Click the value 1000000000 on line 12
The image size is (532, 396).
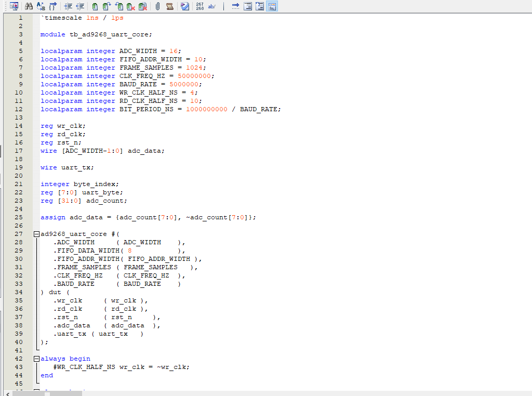[x=207, y=109]
